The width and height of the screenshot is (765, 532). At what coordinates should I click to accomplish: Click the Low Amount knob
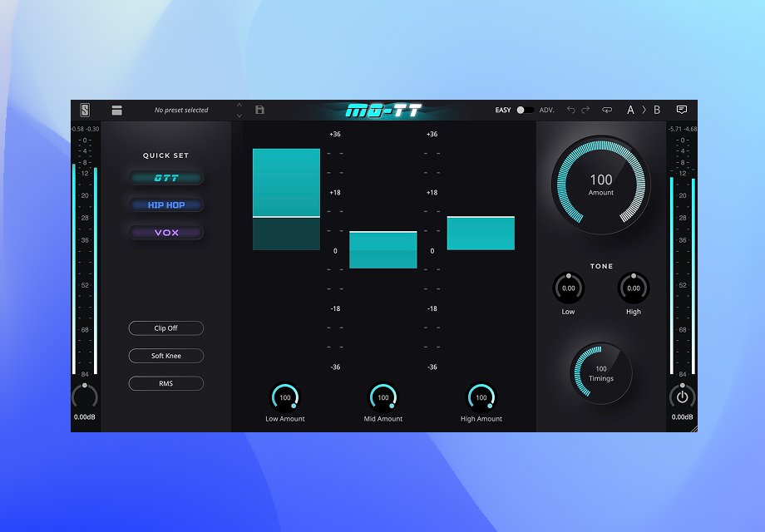pos(285,397)
